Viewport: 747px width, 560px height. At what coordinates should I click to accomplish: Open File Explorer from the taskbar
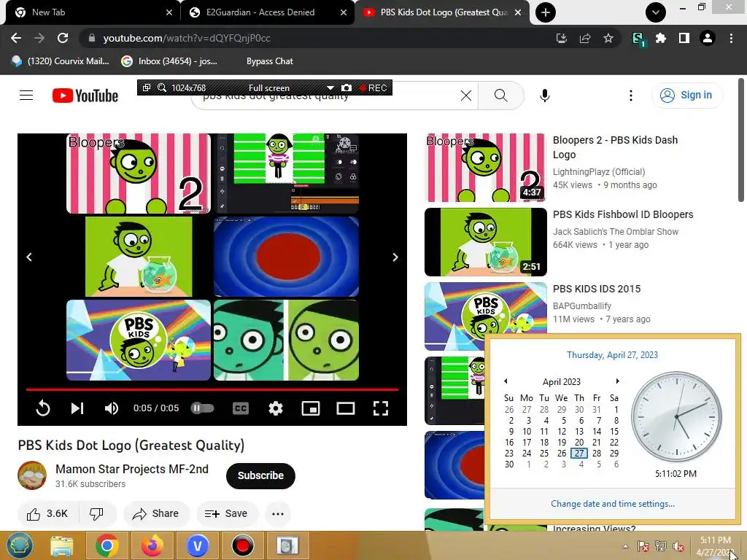[x=62, y=545]
